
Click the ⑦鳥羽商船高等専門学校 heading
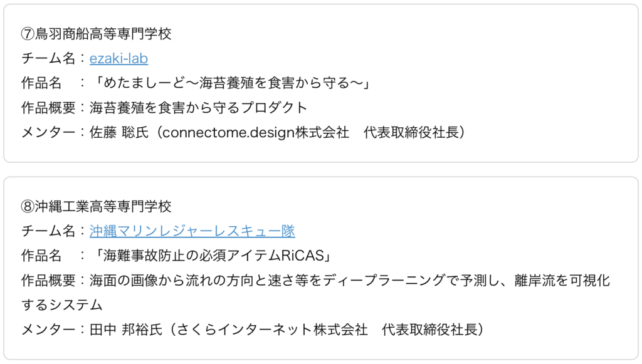[96, 34]
